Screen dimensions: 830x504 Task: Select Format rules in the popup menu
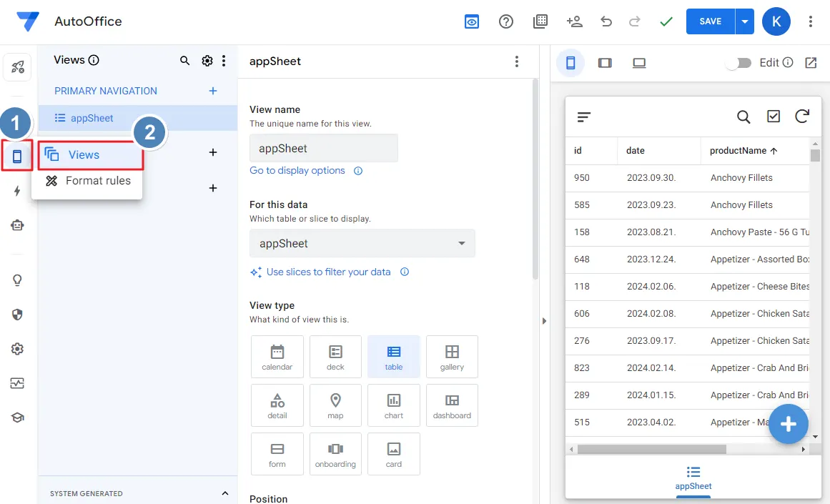(88, 181)
